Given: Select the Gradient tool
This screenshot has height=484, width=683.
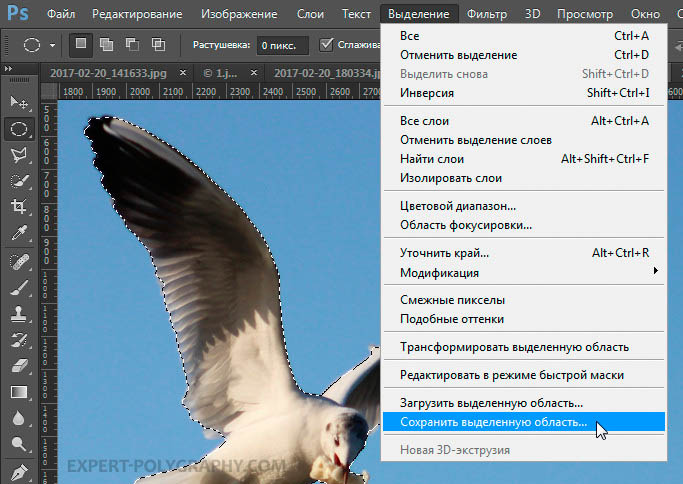Looking at the screenshot, I should (19, 392).
